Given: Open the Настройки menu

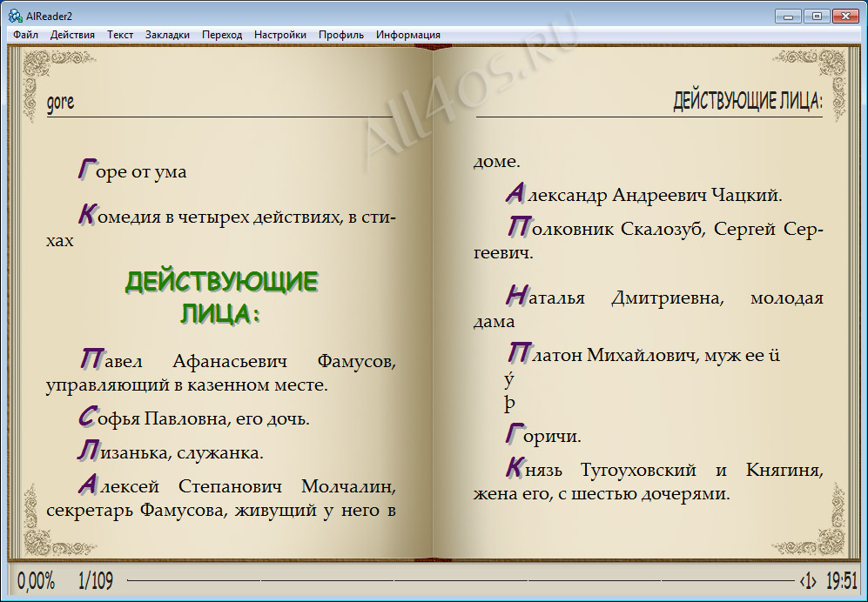Looking at the screenshot, I should click(280, 35).
